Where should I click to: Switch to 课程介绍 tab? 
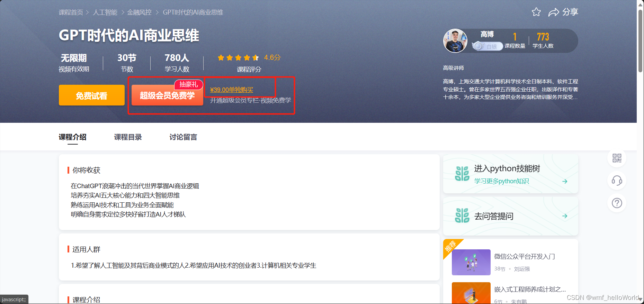(73, 137)
